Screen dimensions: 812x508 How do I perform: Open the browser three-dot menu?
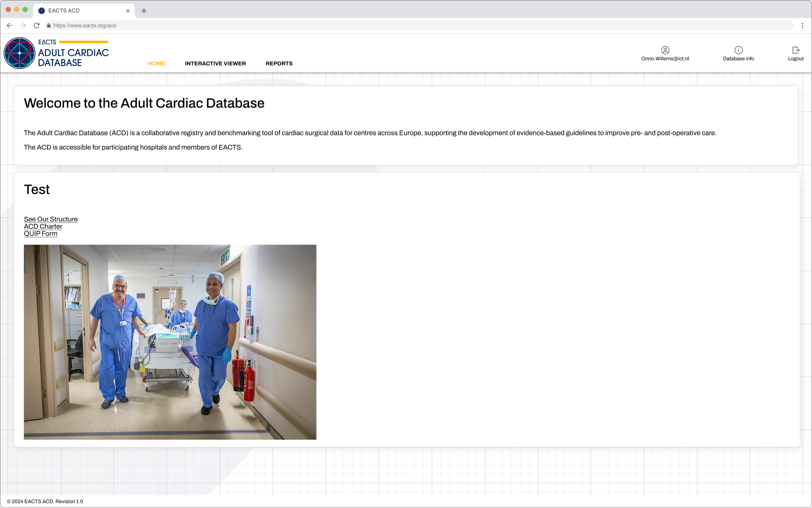pos(802,25)
